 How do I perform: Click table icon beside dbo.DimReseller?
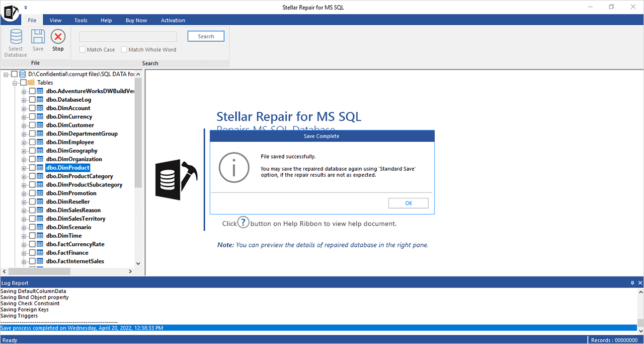(40, 202)
